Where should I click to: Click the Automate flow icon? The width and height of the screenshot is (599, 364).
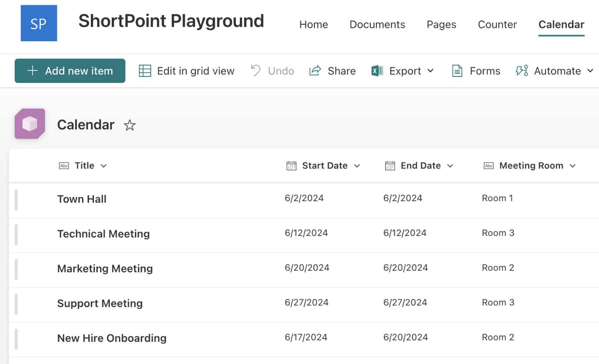(522, 71)
